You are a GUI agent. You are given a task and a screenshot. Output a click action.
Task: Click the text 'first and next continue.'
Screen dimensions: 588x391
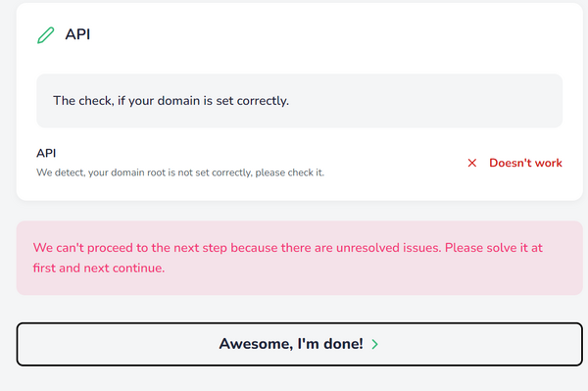[99, 269]
